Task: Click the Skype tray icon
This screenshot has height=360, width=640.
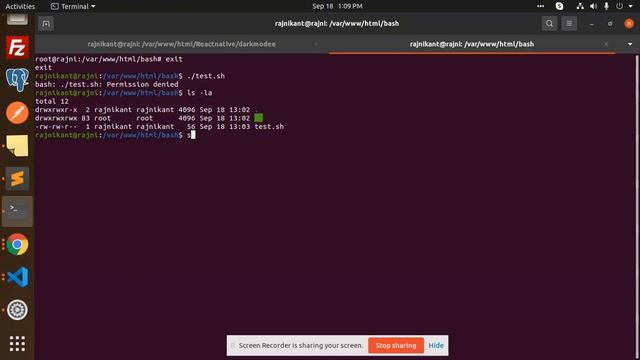Action: (x=560, y=6)
